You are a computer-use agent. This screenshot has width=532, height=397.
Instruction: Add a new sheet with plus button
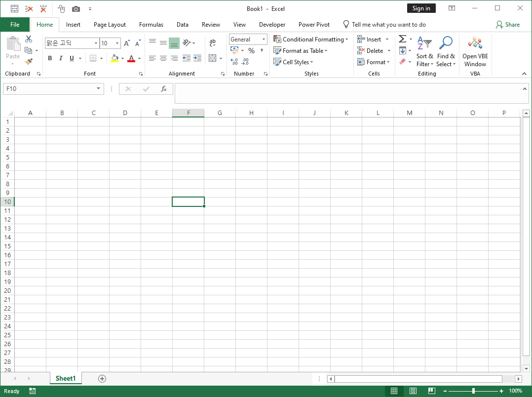pos(102,379)
